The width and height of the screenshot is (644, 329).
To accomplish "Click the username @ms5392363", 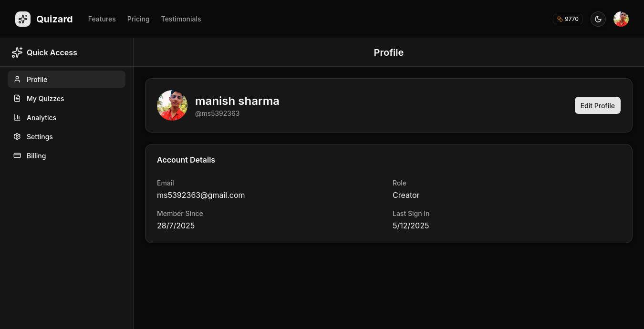I will pyautogui.click(x=218, y=113).
